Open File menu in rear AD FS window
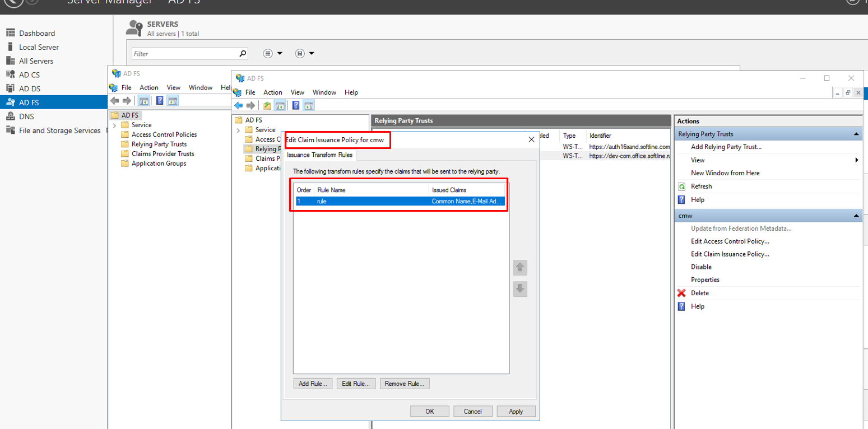Image resolution: width=868 pixels, height=429 pixels. 127,87
